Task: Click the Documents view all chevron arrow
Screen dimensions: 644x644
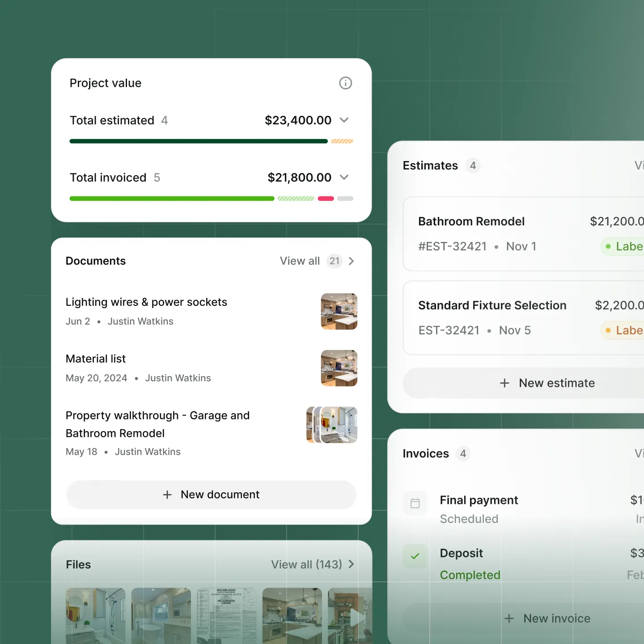Action: pos(352,261)
